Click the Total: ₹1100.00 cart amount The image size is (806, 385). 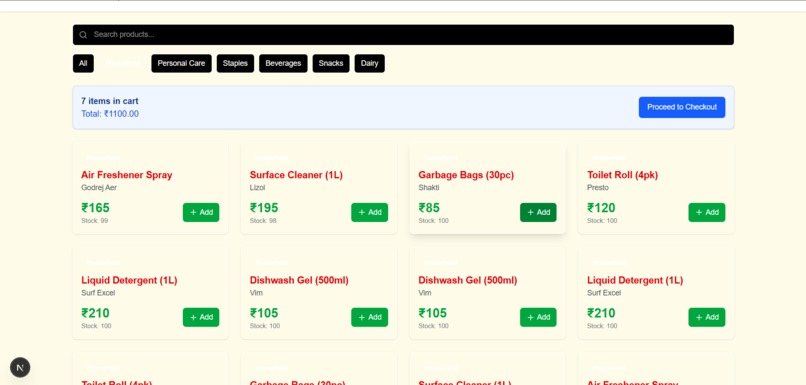(110, 114)
